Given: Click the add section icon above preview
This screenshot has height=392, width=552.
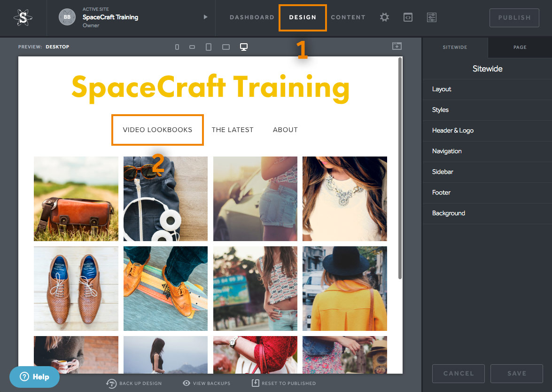Looking at the screenshot, I should pos(397,46).
